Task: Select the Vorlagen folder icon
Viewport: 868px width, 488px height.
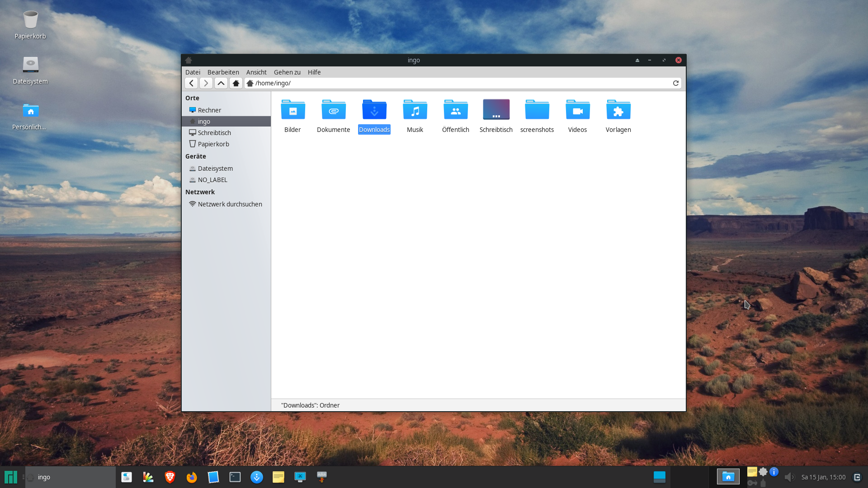Action: (x=618, y=110)
